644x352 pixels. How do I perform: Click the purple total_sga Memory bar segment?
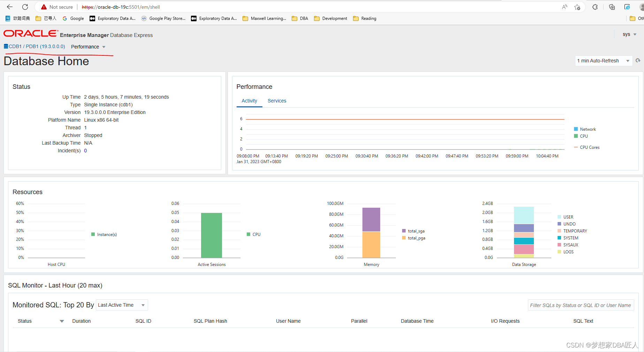point(371,220)
